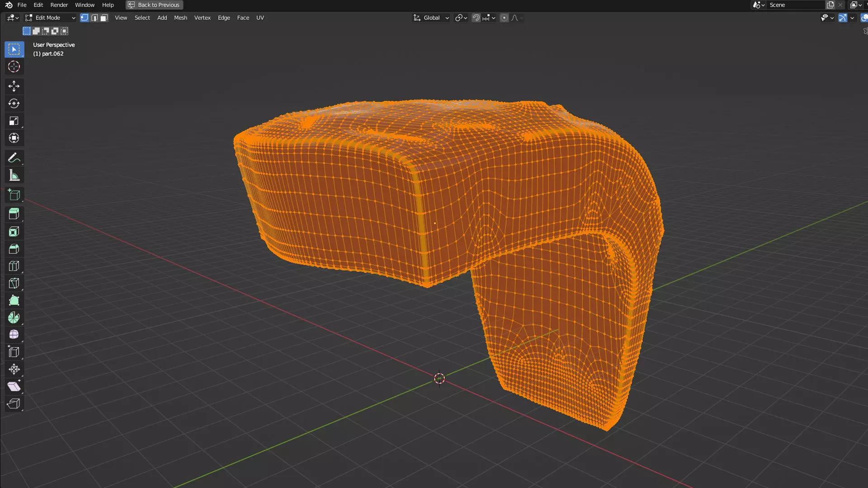Switch to face select mode

(x=104, y=18)
